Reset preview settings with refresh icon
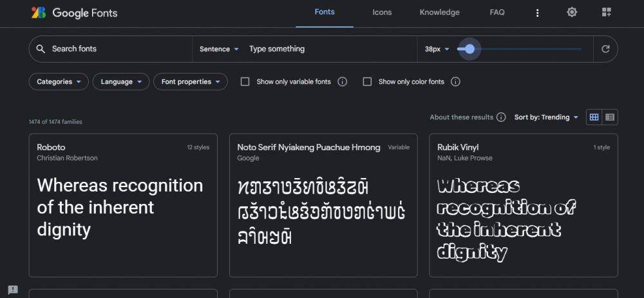This screenshot has width=644, height=298. pyautogui.click(x=605, y=49)
